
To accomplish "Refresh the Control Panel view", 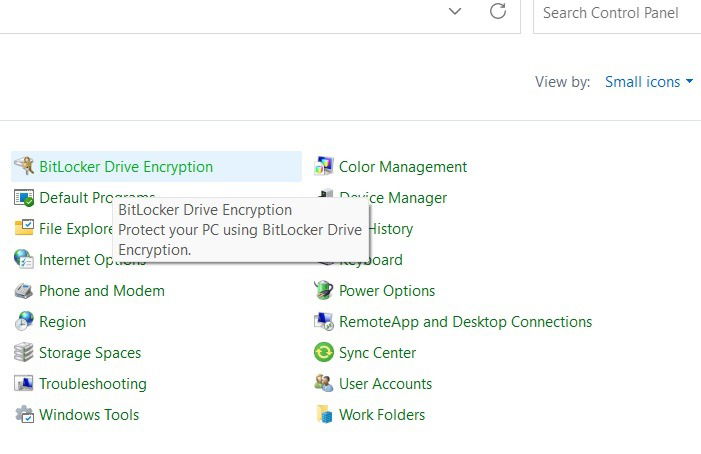I will click(x=497, y=12).
